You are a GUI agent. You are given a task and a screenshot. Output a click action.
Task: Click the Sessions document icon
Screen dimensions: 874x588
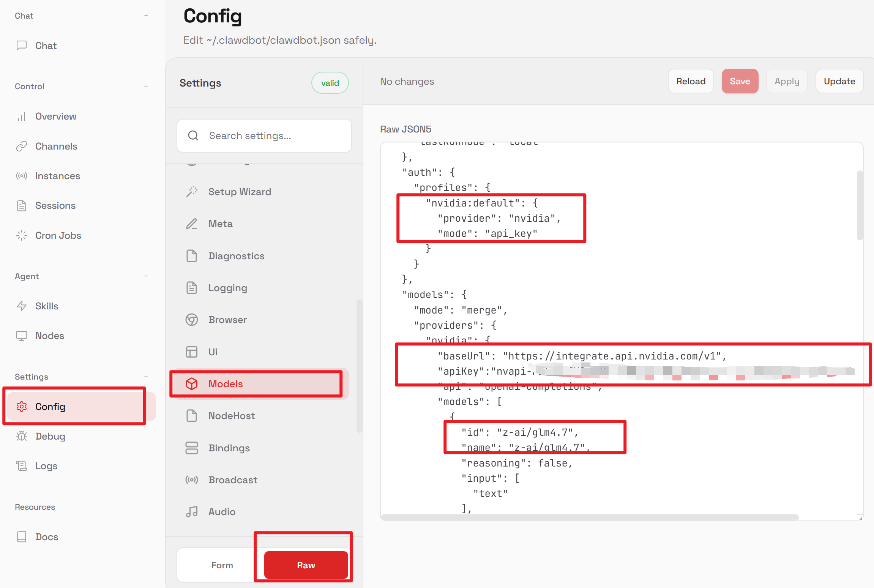tap(22, 205)
